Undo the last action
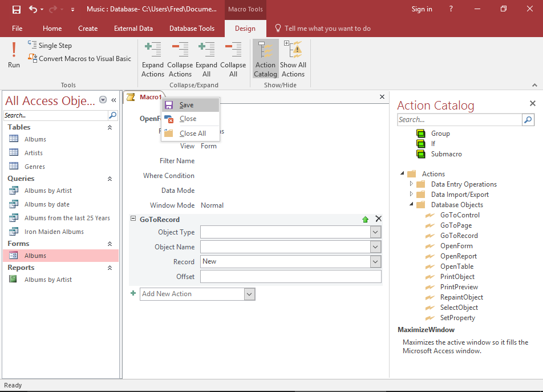Screen dimensions: 543x392 [33, 9]
